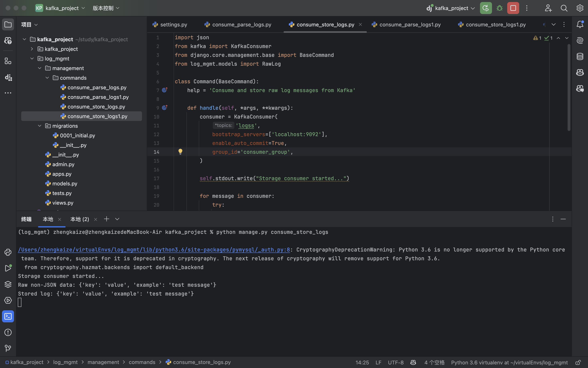Open the Python Packages layers icon

tap(8, 284)
